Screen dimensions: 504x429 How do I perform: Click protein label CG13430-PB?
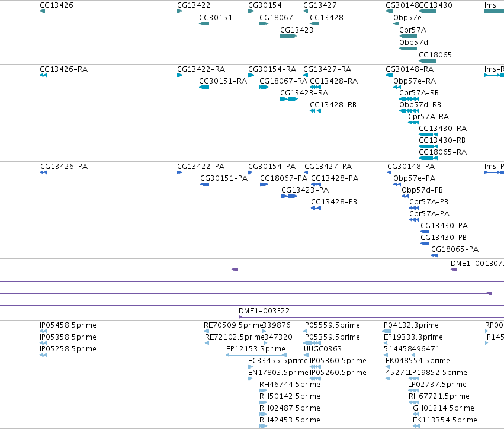(x=444, y=238)
